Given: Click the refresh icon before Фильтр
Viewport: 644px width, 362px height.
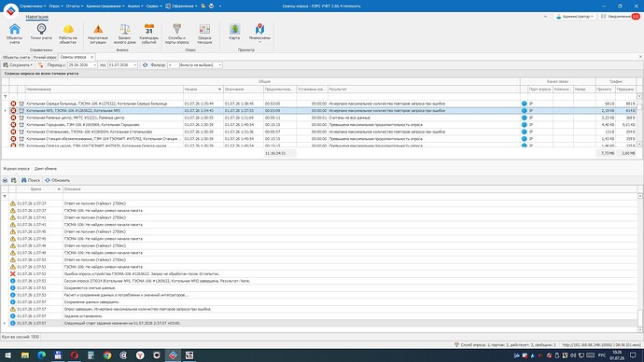Looking at the screenshot, I should (145, 65).
